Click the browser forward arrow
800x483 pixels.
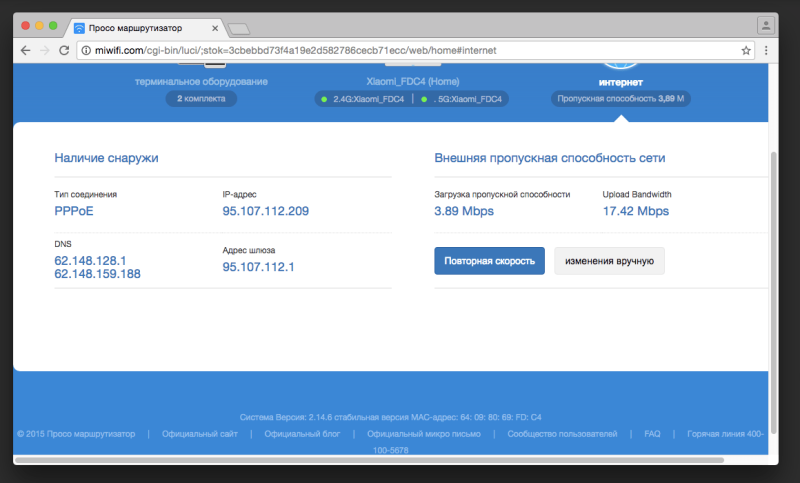coord(44,50)
